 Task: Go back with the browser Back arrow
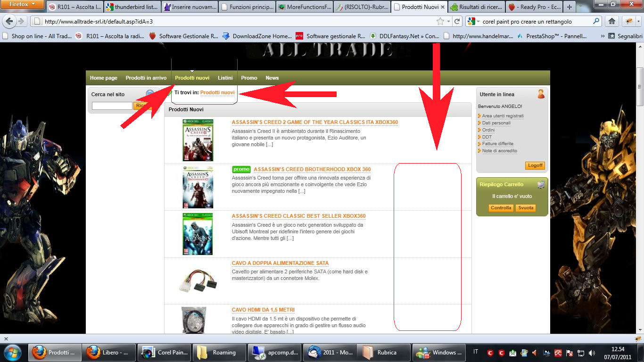[x=9, y=21]
